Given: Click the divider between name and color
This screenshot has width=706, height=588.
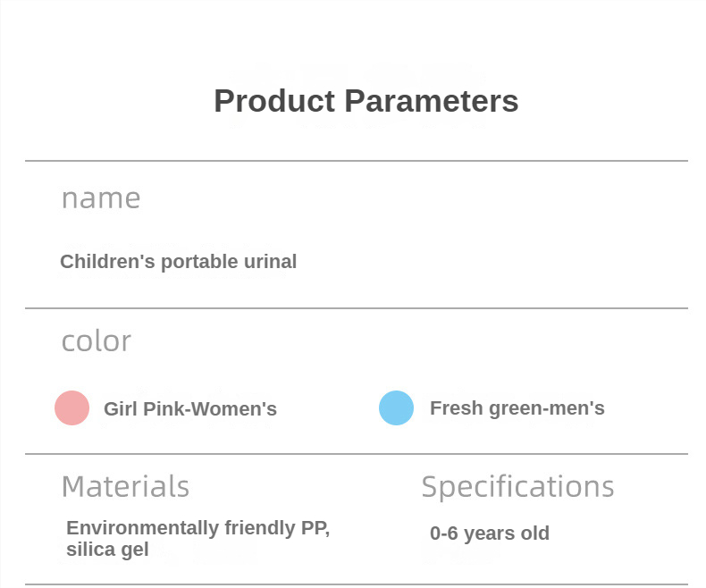Looking at the screenshot, I should 357,308.
